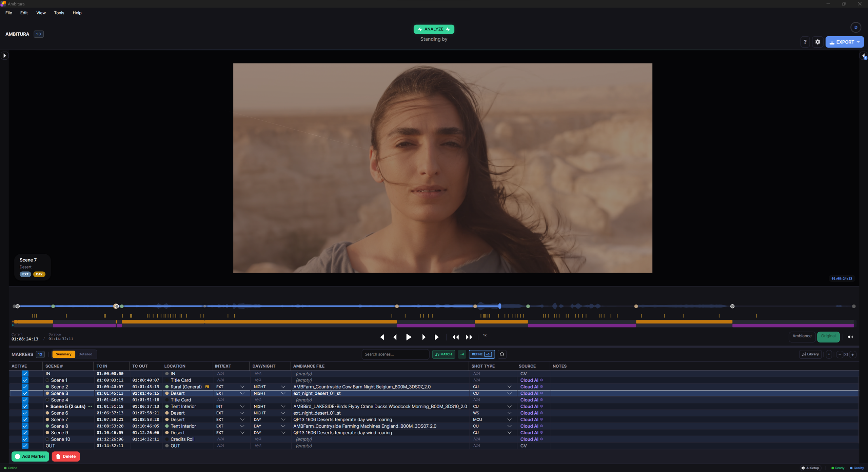Open the EXPORT dropdown button
Screen dimensions: 868x472
(x=845, y=42)
